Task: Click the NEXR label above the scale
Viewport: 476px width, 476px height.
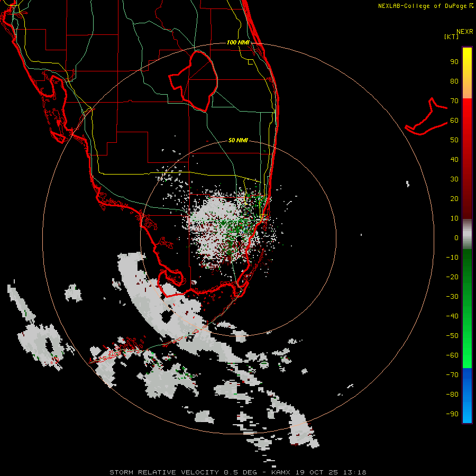Action: (x=464, y=32)
